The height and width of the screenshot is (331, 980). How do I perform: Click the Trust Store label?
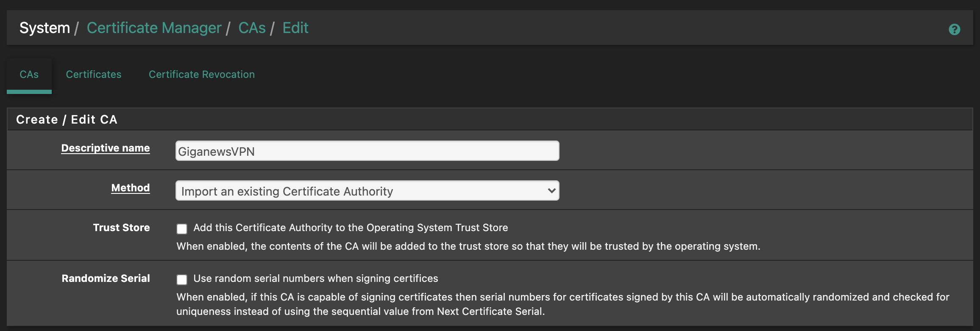point(121,228)
